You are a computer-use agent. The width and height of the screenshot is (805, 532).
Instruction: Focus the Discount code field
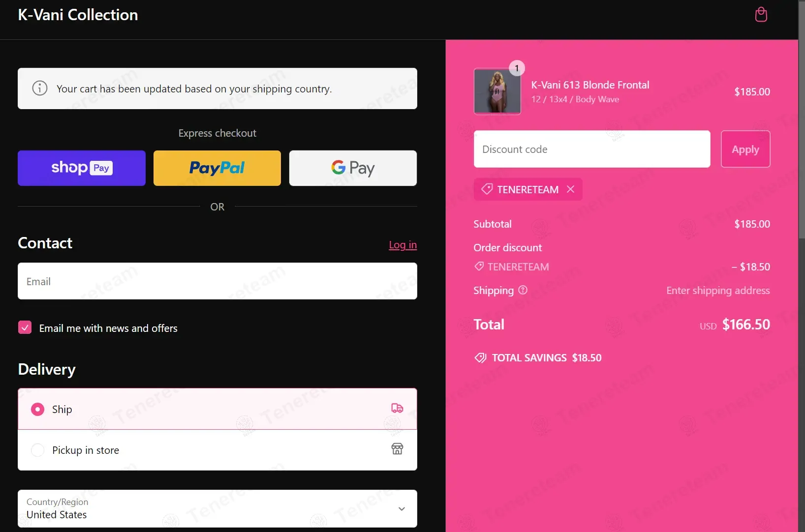[x=592, y=149]
